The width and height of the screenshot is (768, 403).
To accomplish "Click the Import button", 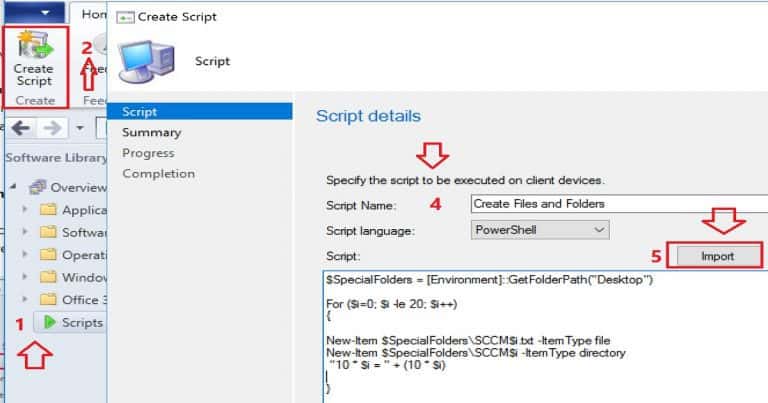I will coord(718,256).
